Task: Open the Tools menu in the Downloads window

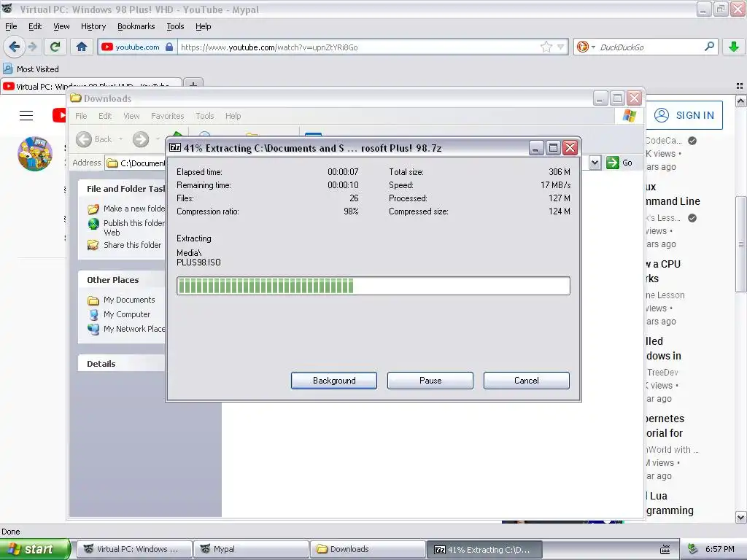Action: 205,116
